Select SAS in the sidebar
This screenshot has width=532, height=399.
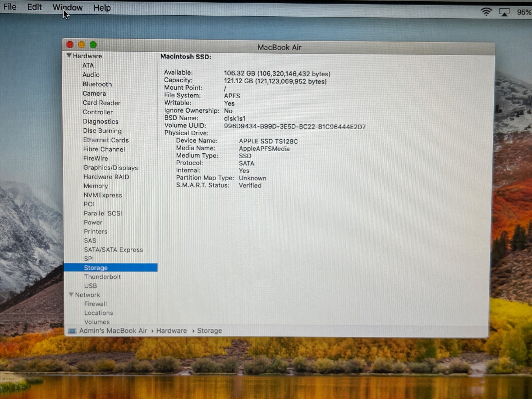90,240
